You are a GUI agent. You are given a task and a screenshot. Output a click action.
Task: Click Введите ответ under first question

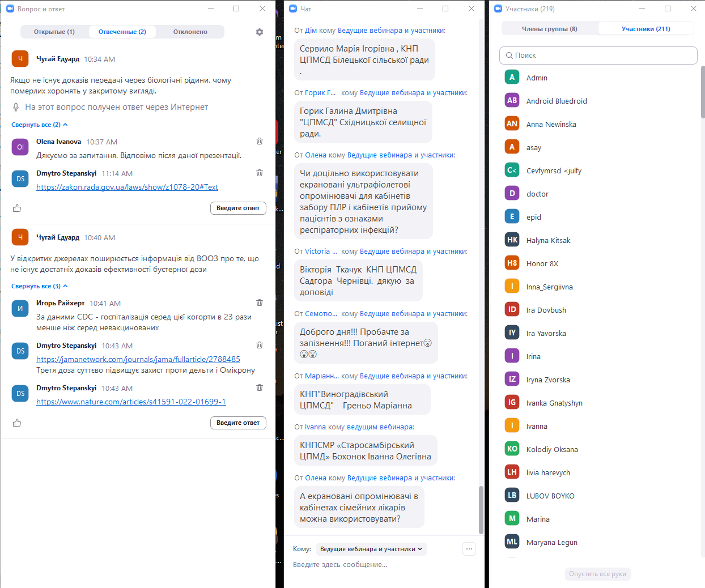(238, 208)
